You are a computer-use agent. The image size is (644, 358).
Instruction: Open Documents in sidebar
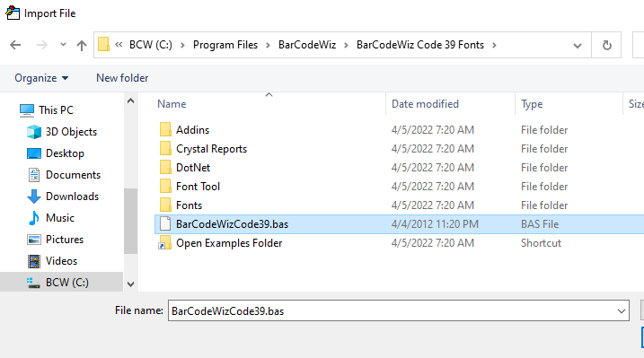(73, 175)
